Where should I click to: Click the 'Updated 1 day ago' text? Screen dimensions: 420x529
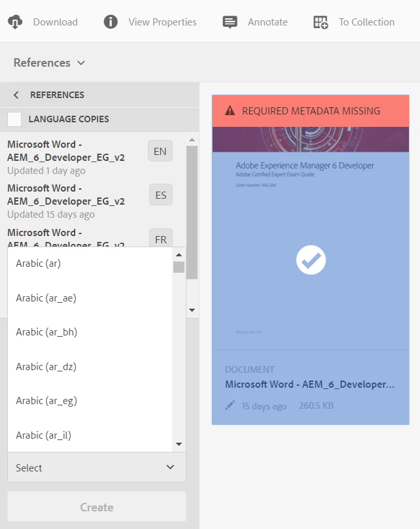click(46, 171)
